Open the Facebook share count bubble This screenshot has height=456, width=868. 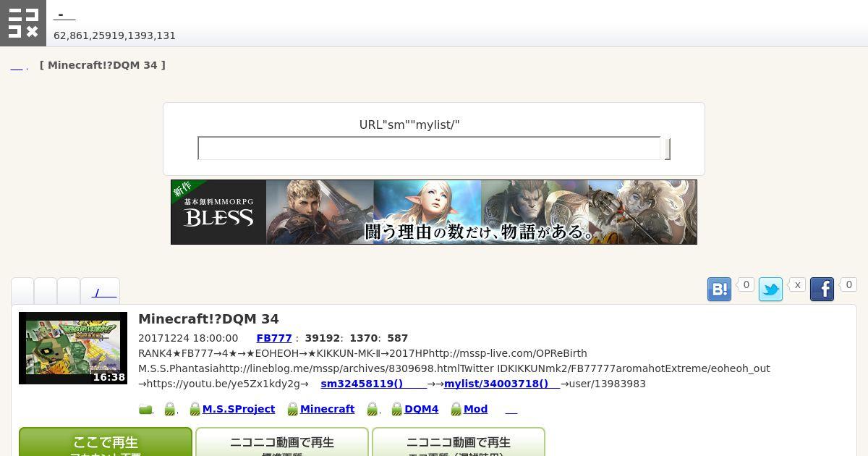pos(848,285)
